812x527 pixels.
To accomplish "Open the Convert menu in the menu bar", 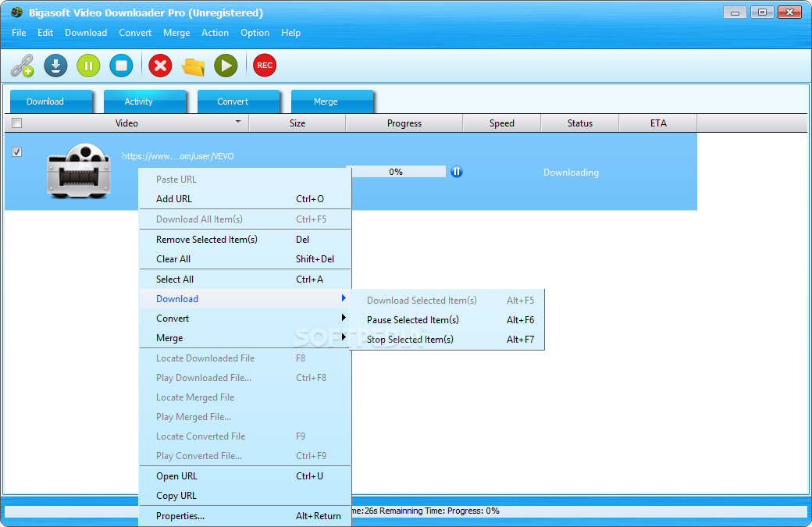I will 135,33.
